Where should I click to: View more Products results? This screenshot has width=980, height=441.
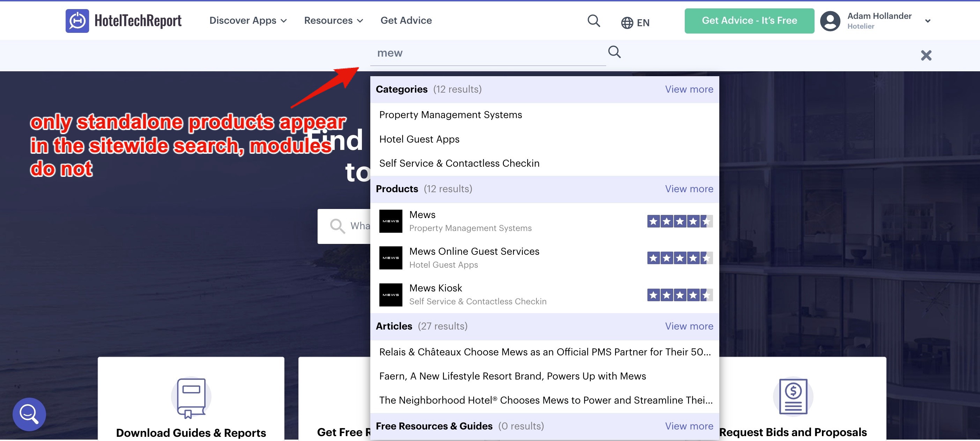689,189
